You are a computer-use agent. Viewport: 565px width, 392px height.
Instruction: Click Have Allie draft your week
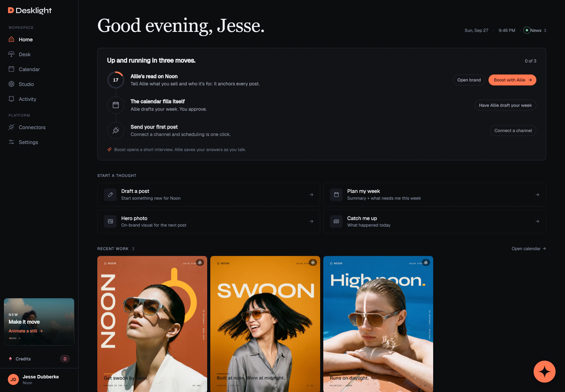click(505, 105)
